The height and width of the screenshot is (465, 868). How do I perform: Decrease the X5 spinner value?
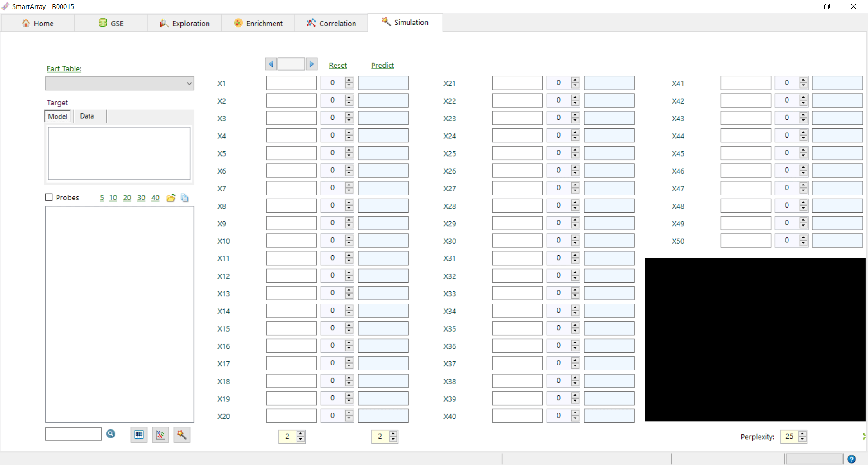click(x=349, y=156)
